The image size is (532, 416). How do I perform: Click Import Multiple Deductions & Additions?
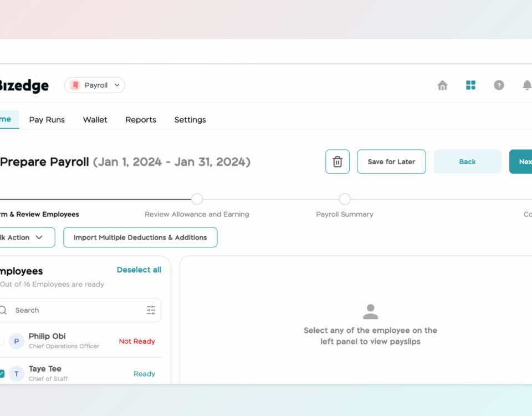140,237
